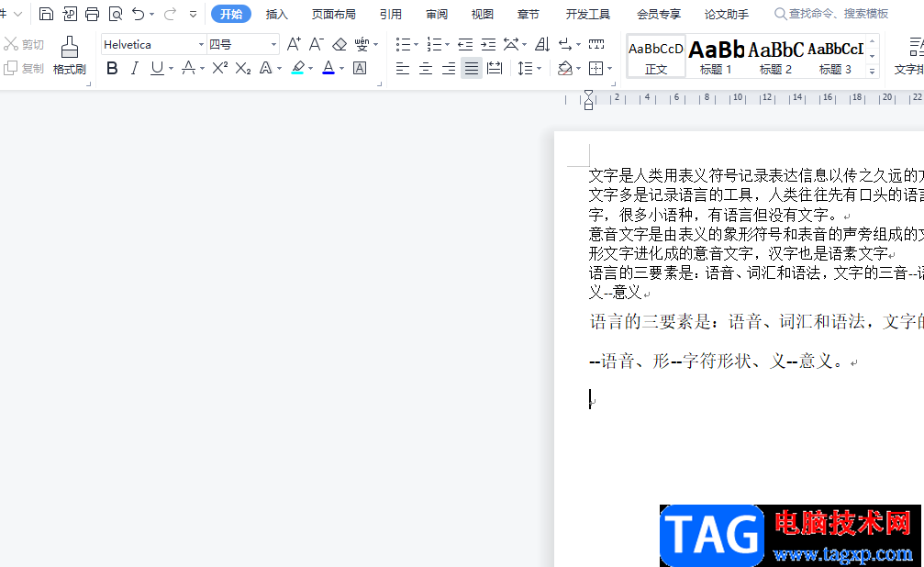
Task: Open Print Preview icon
Action: click(116, 14)
